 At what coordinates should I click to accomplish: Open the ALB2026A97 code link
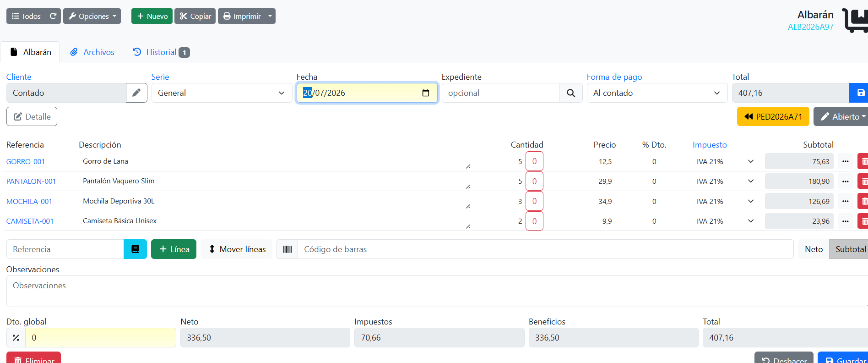coord(811,27)
